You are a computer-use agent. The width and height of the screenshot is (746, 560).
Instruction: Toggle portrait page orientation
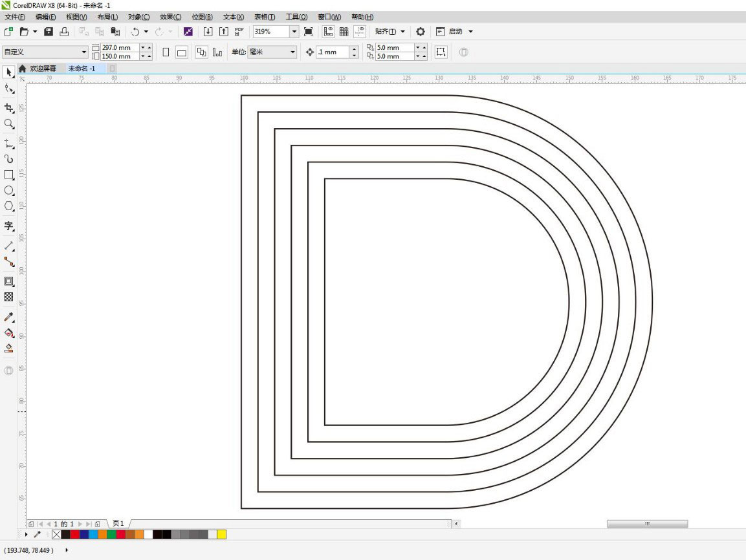(165, 52)
